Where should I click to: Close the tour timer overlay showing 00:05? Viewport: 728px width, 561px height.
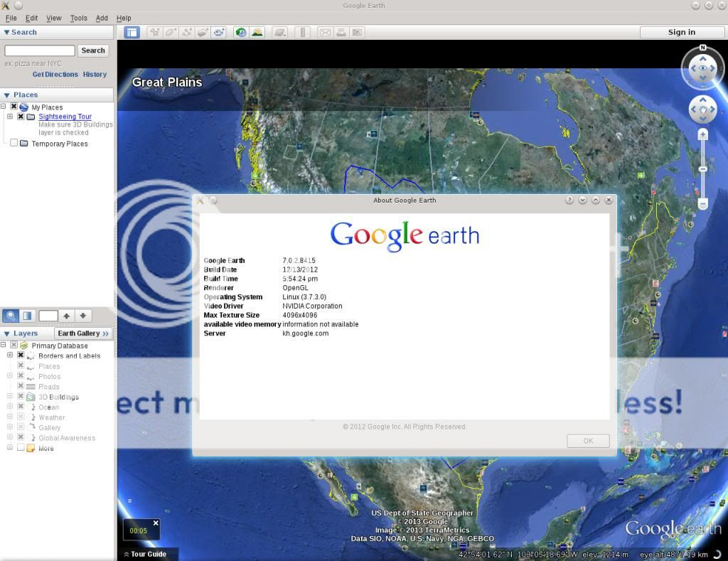click(156, 523)
